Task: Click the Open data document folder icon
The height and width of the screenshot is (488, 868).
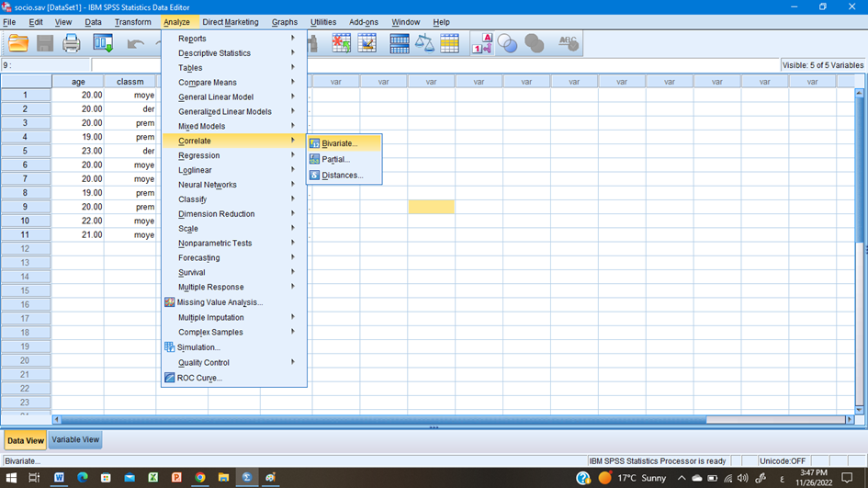Action: (18, 43)
